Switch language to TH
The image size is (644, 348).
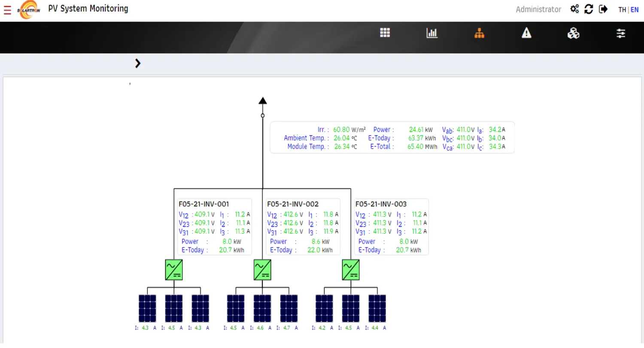tap(622, 10)
